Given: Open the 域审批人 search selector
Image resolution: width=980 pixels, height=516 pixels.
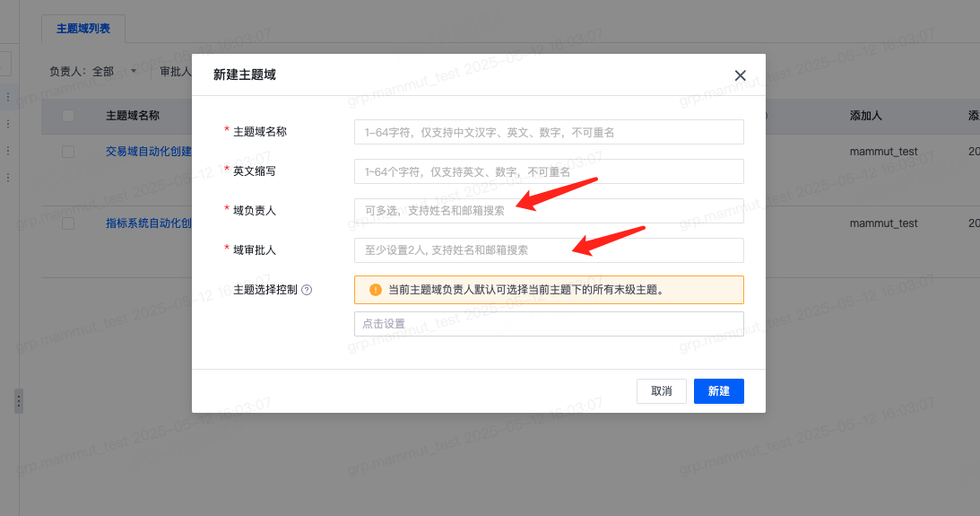Looking at the screenshot, I should pyautogui.click(x=549, y=250).
